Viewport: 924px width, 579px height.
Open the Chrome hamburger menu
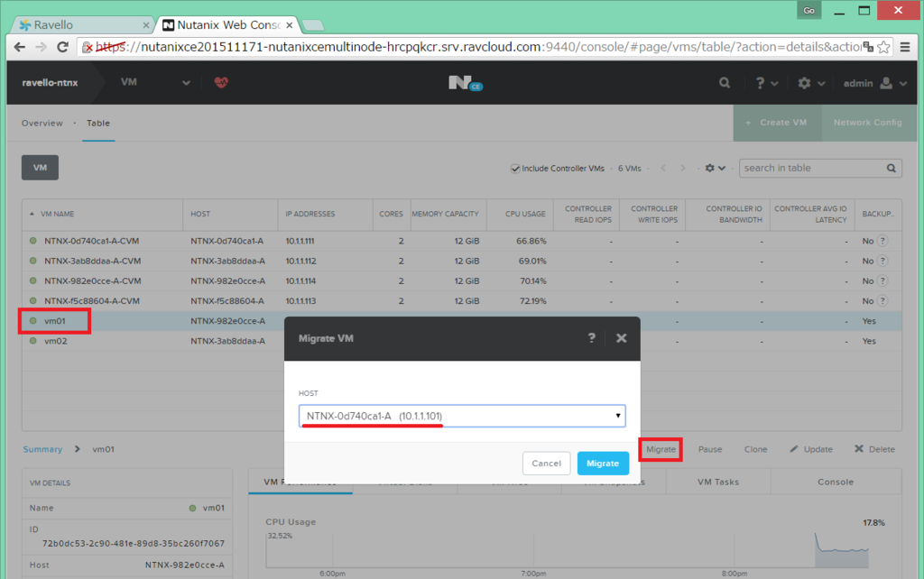pyautogui.click(x=905, y=47)
